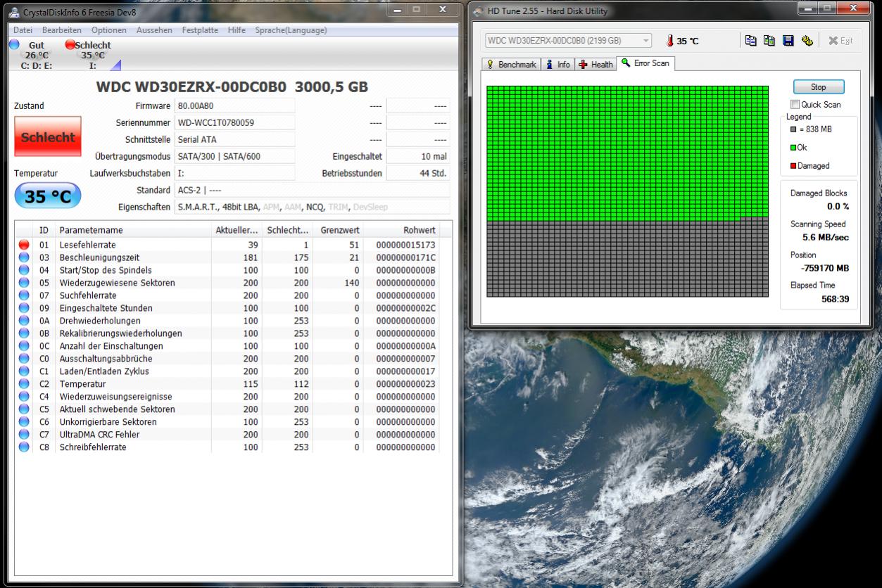
Task: Click blue status dot for Unkorrigierbare Sektoren
Action: [x=25, y=422]
